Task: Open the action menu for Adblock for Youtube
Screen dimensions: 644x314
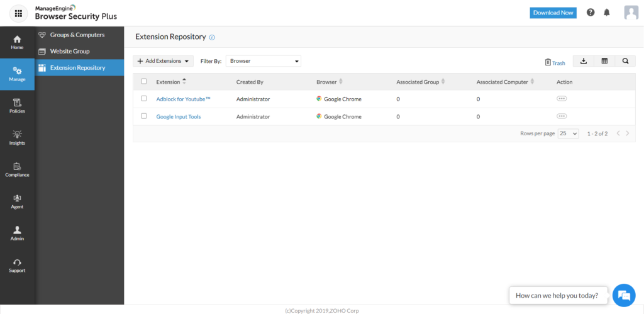Action: pos(562,99)
